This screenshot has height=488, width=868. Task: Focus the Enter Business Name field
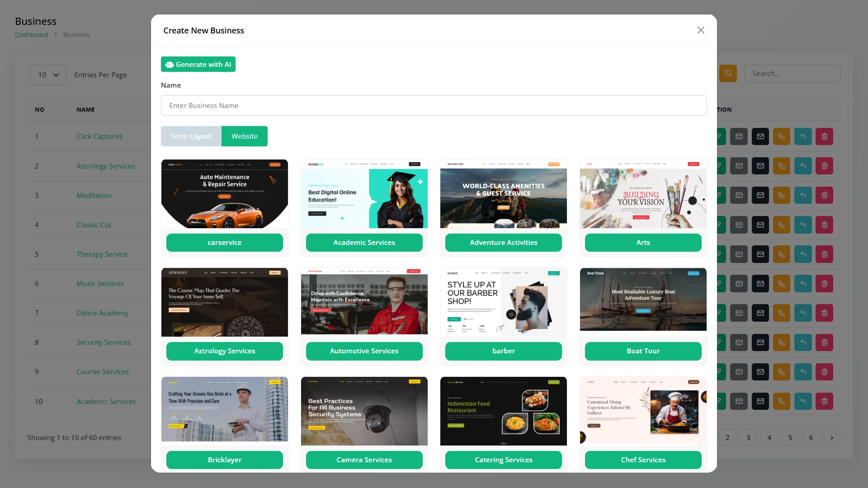434,105
